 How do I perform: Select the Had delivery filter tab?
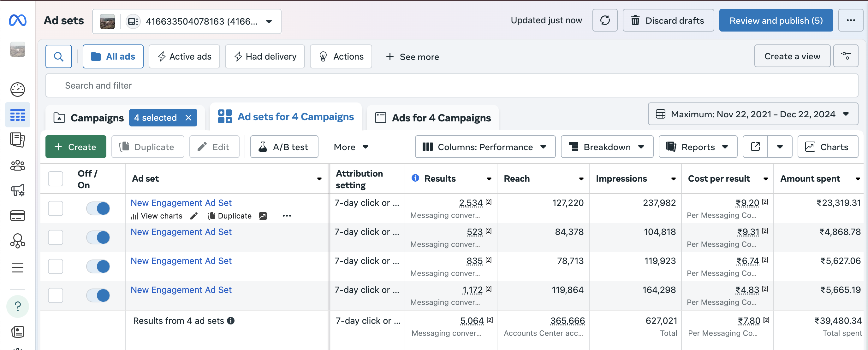tap(265, 56)
